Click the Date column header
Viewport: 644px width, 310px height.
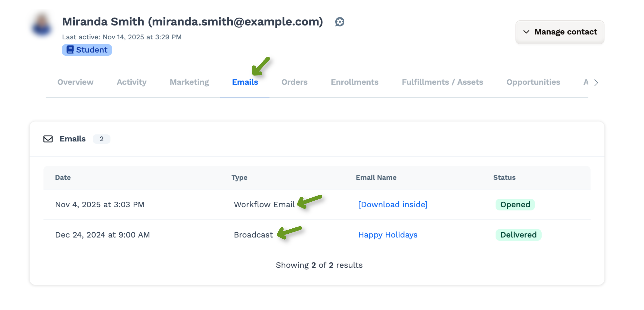63,177
